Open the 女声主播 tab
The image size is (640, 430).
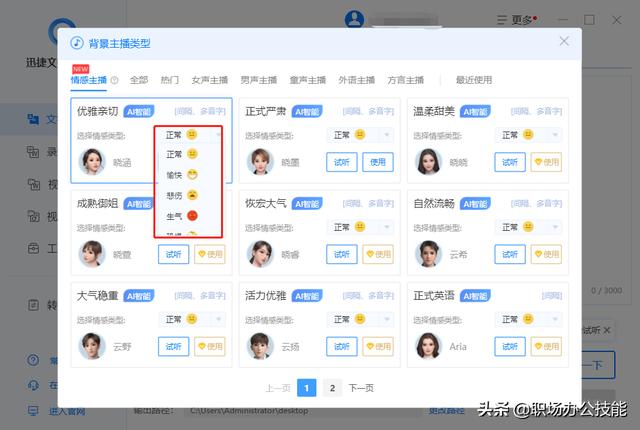tap(210, 80)
